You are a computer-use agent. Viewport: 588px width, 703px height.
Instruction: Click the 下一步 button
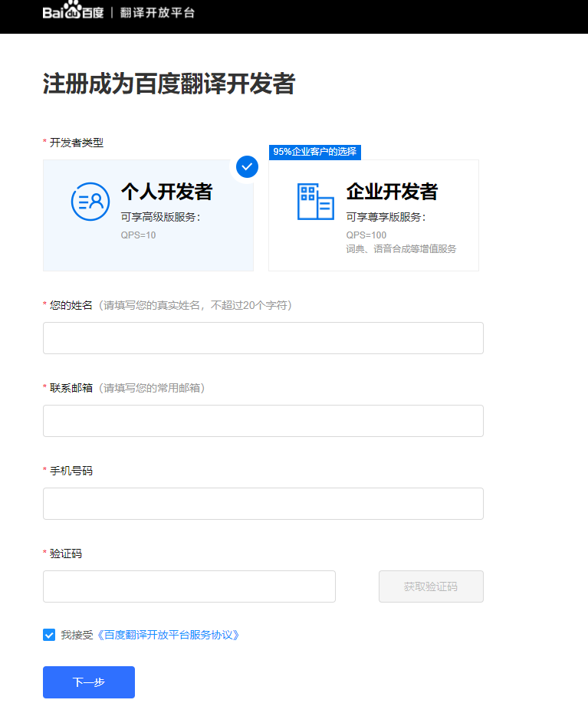pyautogui.click(x=89, y=682)
